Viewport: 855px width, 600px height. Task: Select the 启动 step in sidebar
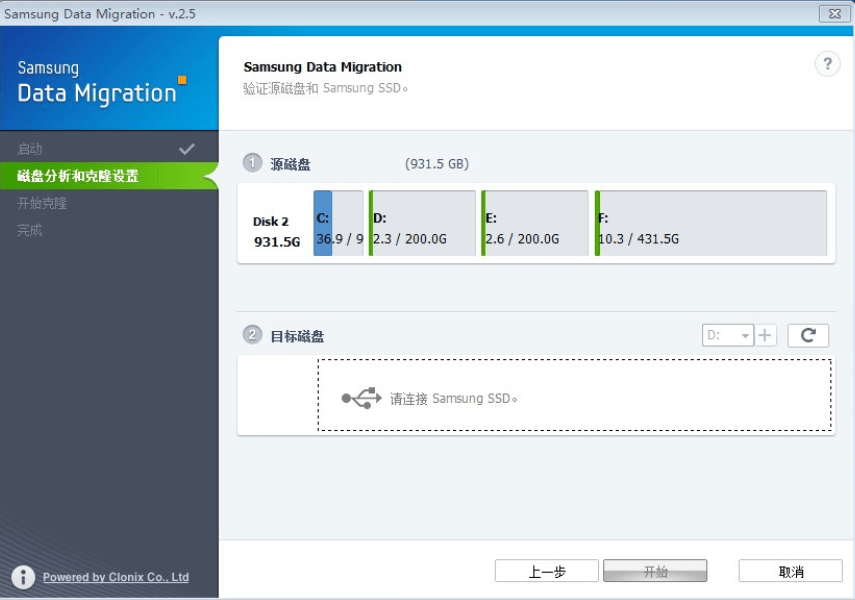[x=30, y=149]
